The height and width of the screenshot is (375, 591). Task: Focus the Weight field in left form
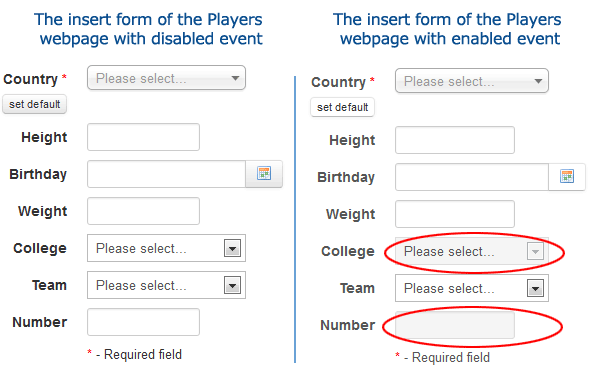143,211
